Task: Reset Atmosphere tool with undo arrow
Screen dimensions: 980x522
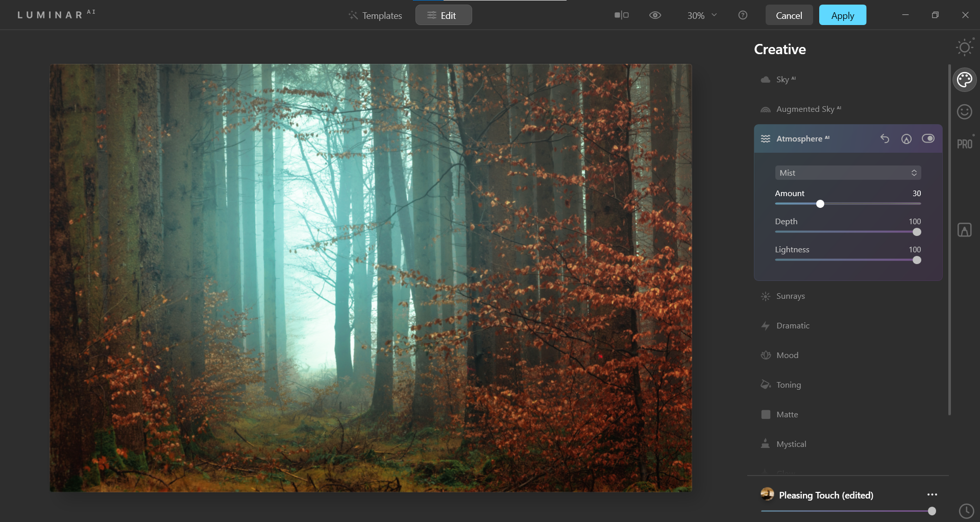Action: (885, 138)
